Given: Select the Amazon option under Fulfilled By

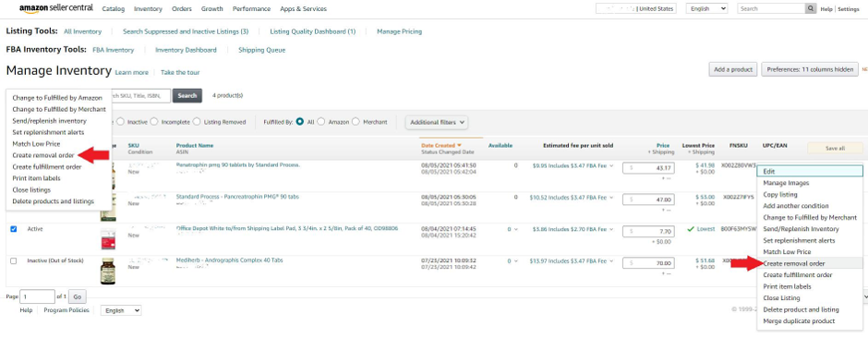Looking at the screenshot, I should pyautogui.click(x=321, y=122).
